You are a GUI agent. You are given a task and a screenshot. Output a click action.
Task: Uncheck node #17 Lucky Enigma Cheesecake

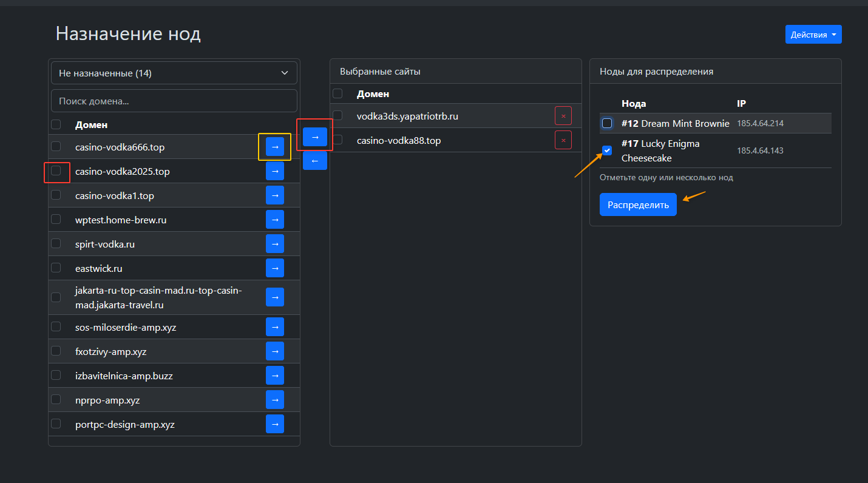coord(607,150)
